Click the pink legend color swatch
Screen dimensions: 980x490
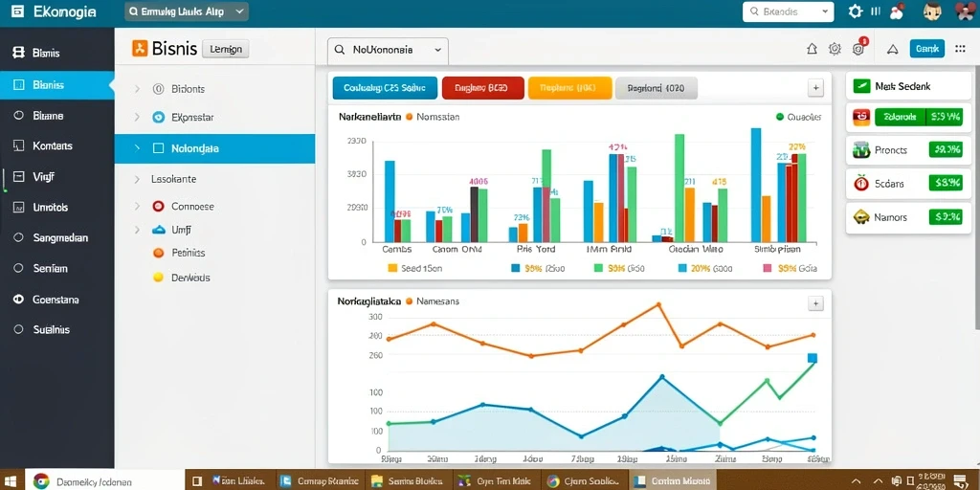pyautogui.click(x=768, y=268)
